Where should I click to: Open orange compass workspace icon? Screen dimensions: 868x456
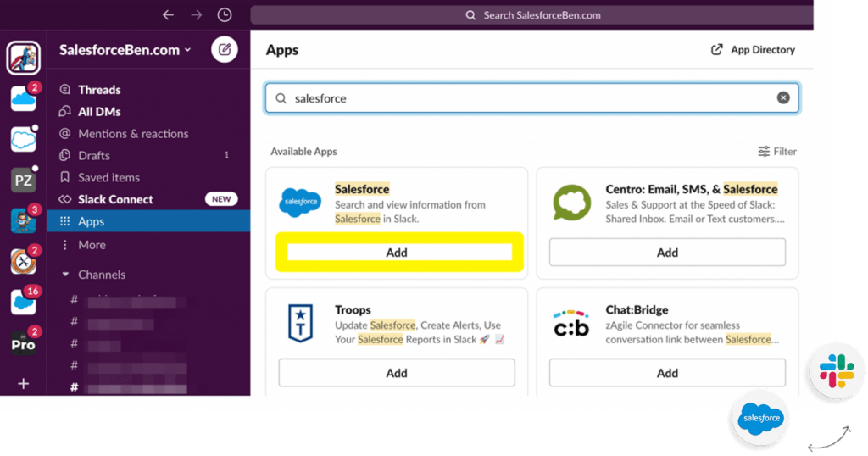pos(23,261)
